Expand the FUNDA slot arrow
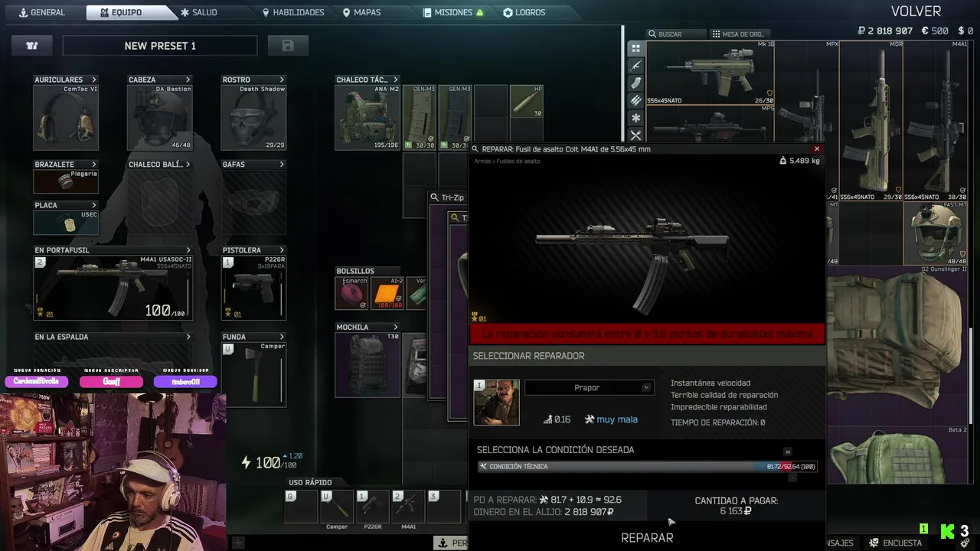Viewport: 980px width, 551px height. tap(282, 337)
